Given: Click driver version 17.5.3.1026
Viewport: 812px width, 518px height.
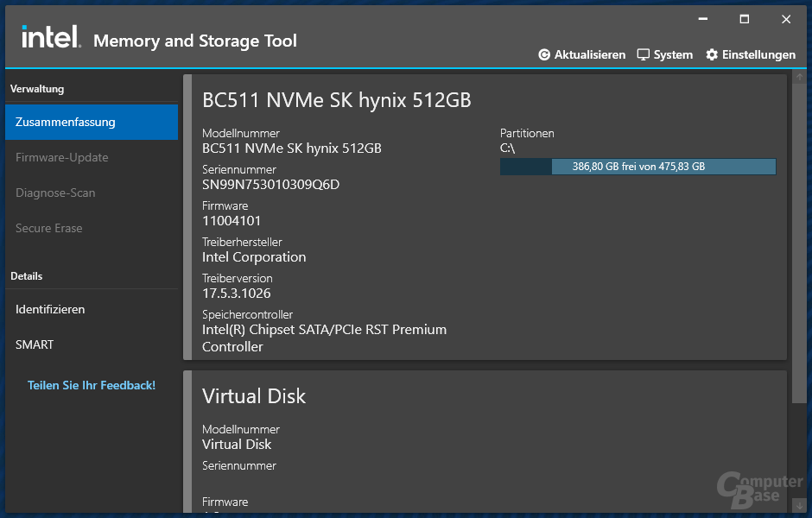Looking at the screenshot, I should point(236,294).
